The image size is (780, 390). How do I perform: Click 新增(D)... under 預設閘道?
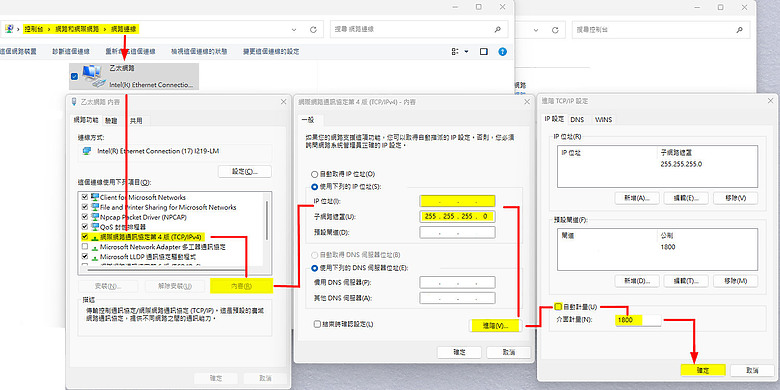click(x=637, y=281)
